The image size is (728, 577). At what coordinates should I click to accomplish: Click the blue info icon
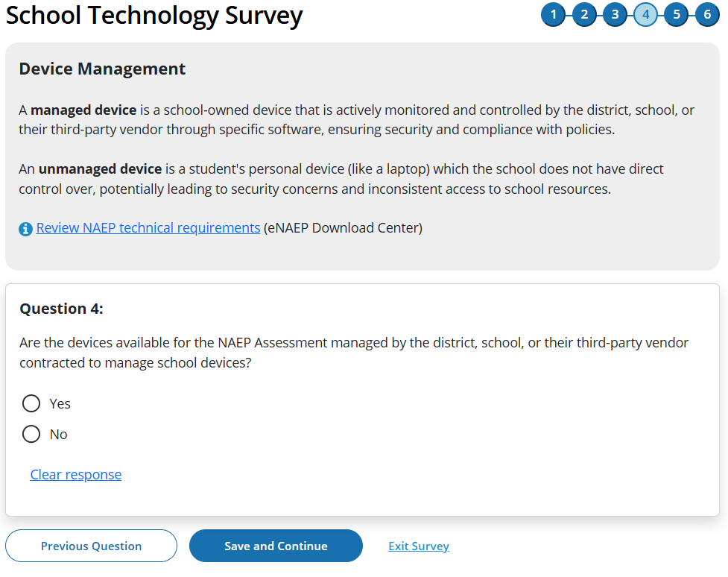[x=26, y=228]
